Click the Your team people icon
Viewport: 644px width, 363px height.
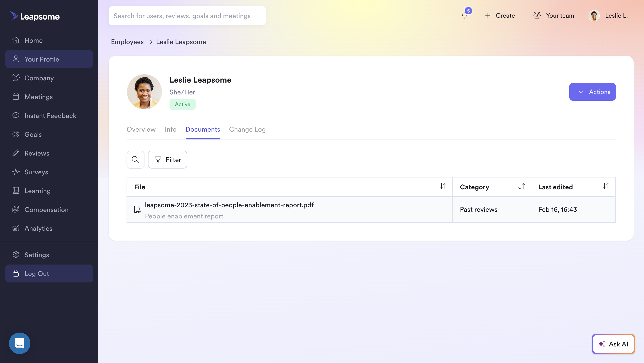[x=537, y=15]
